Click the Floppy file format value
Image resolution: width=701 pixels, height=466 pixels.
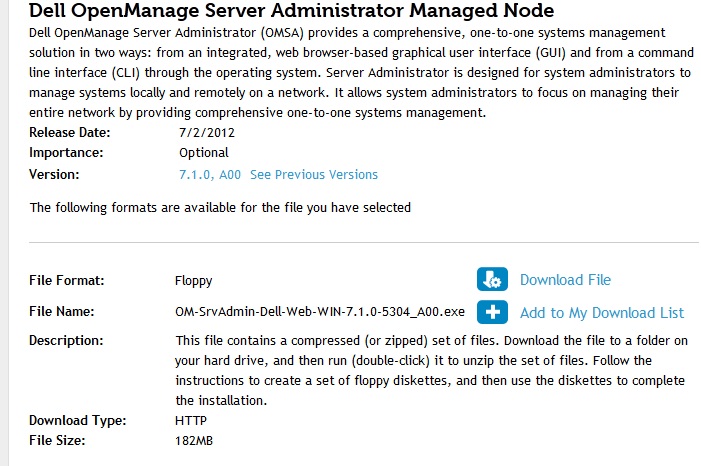click(193, 281)
